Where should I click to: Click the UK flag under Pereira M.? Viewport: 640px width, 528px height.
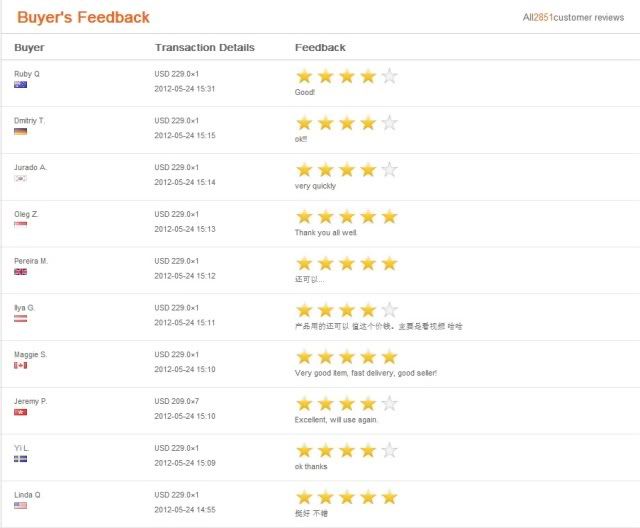coord(20,272)
